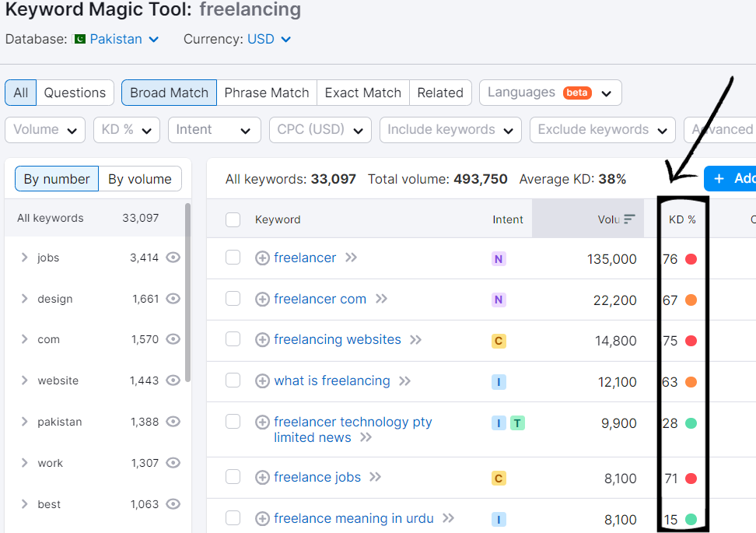The width and height of the screenshot is (756, 533).
Task: Switch to the Questions tab
Action: click(x=75, y=93)
